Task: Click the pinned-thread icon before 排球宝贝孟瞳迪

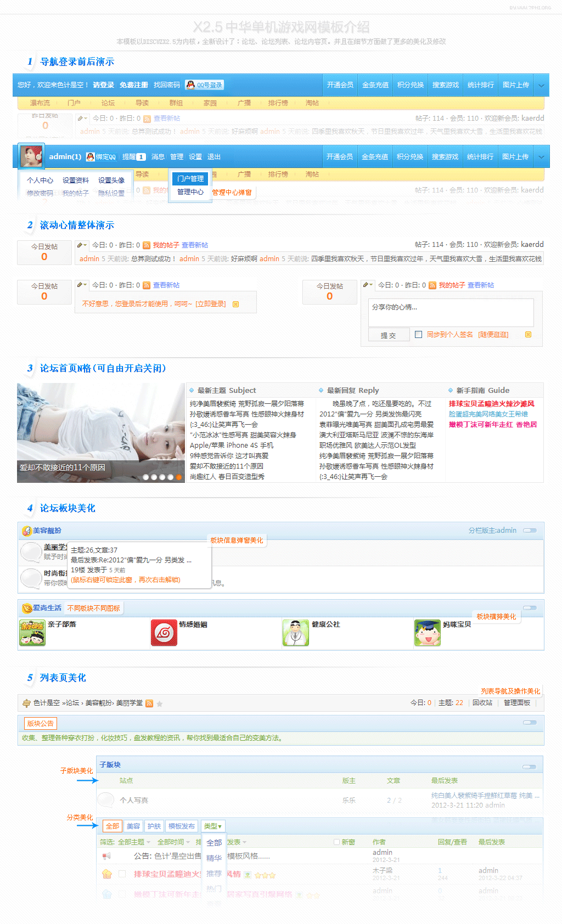Action: [x=107, y=874]
